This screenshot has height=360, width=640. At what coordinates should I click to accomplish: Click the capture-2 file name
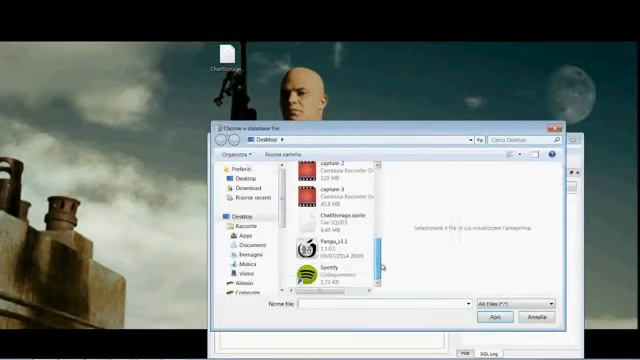tap(332, 163)
